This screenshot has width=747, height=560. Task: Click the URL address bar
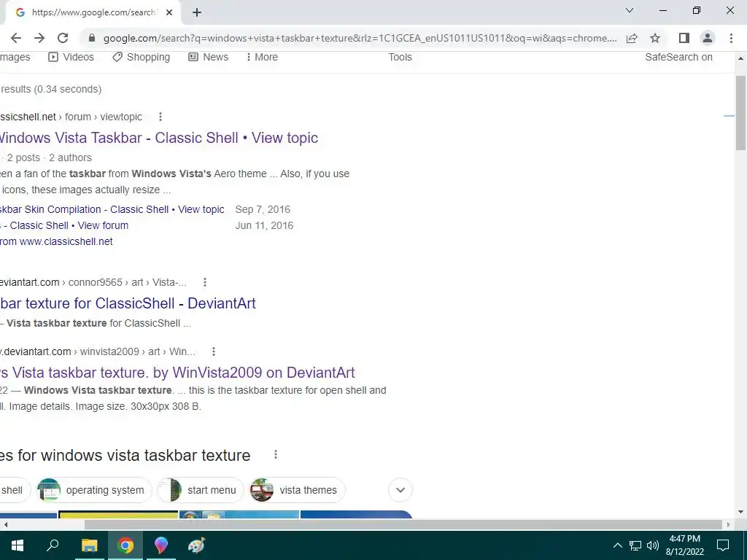tap(360, 38)
